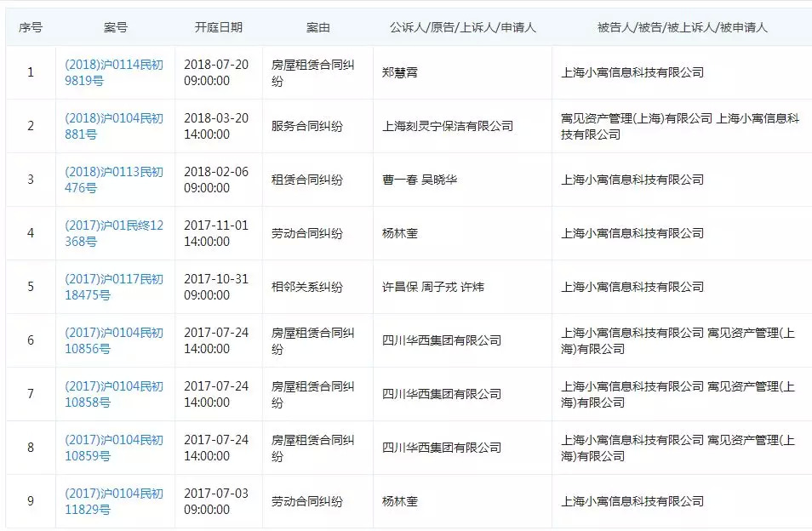Viewport: 812px width, 531px height.
Task: Select defendants 寓见资产管理(上海)有限公司 in row 2
Action: pos(637,118)
